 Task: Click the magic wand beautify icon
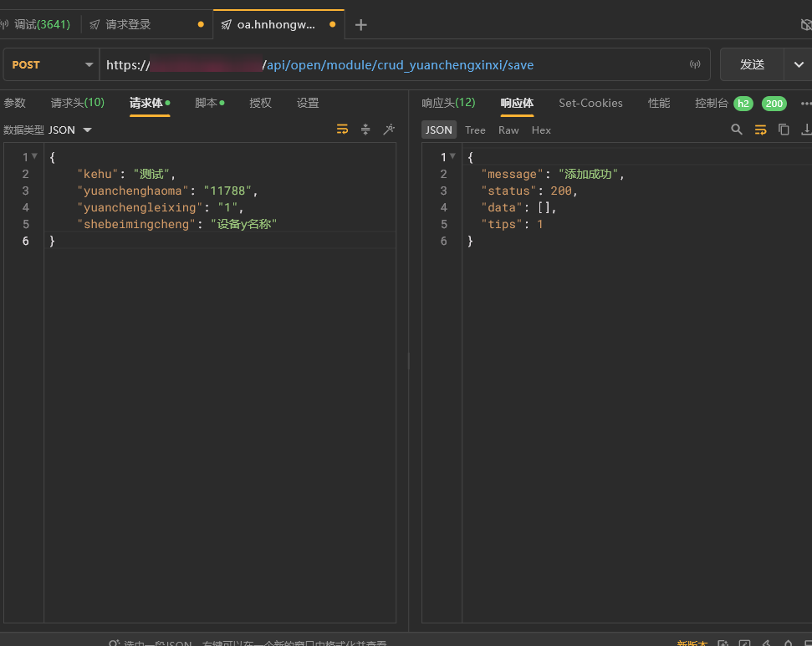pos(389,130)
